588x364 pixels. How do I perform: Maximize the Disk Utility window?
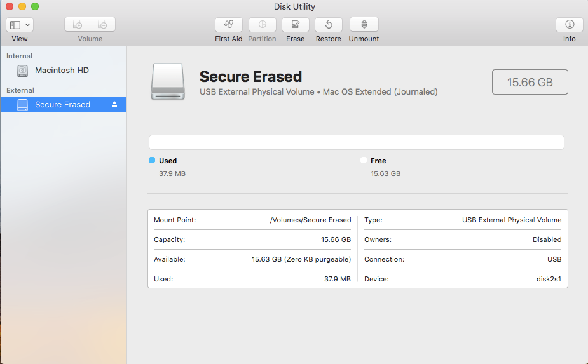click(35, 6)
